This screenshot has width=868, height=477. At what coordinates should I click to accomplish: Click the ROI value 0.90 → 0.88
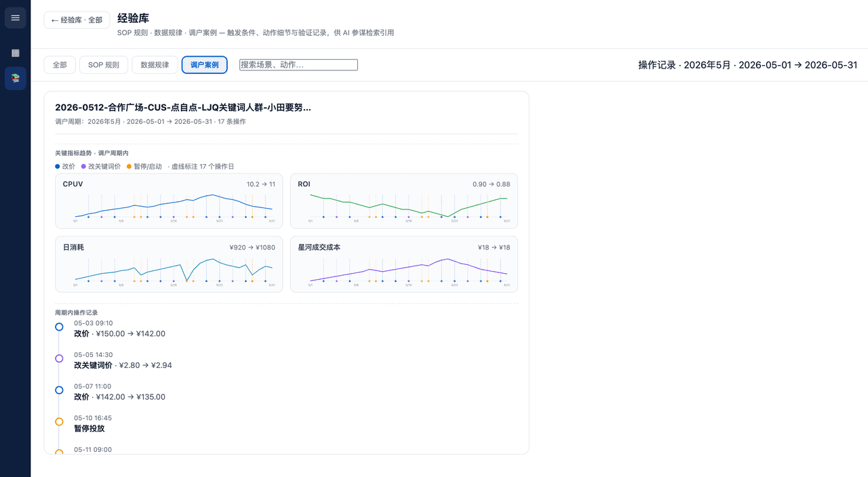(492, 184)
